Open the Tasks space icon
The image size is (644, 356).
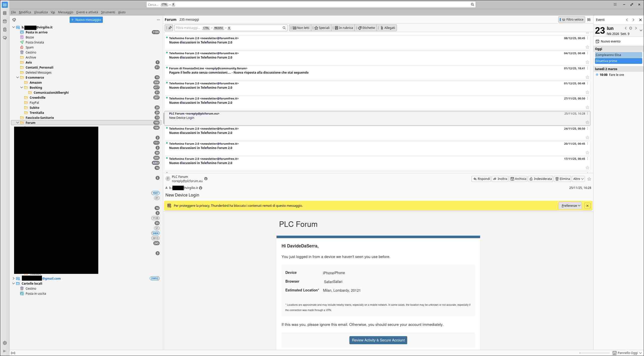tap(5, 30)
